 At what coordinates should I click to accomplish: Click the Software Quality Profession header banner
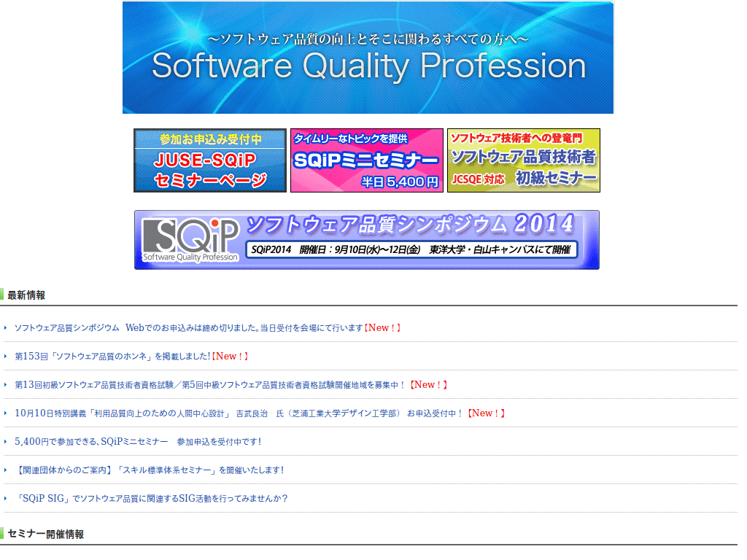point(368,58)
